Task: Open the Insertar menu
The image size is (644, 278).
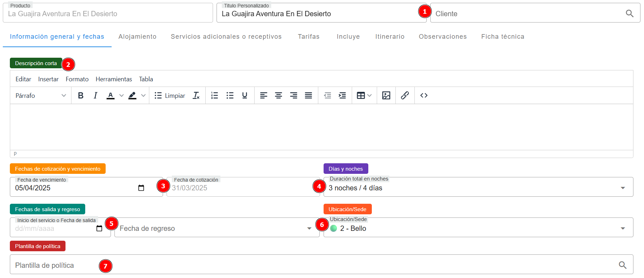Action: coord(48,79)
